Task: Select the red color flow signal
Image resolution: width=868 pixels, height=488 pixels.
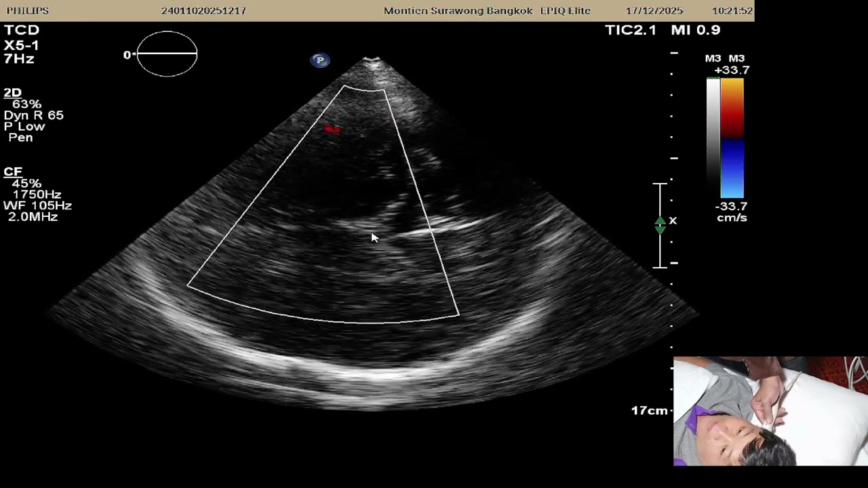Action: point(332,129)
